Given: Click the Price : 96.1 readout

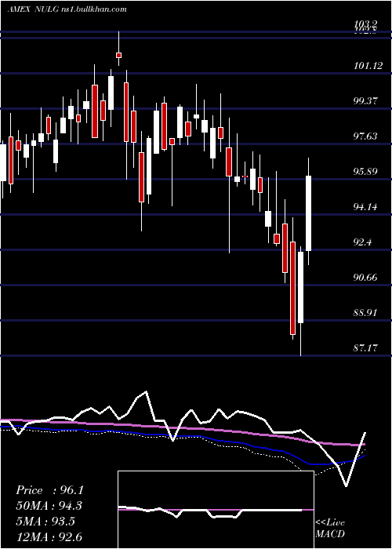Looking at the screenshot, I should tap(49, 490).
